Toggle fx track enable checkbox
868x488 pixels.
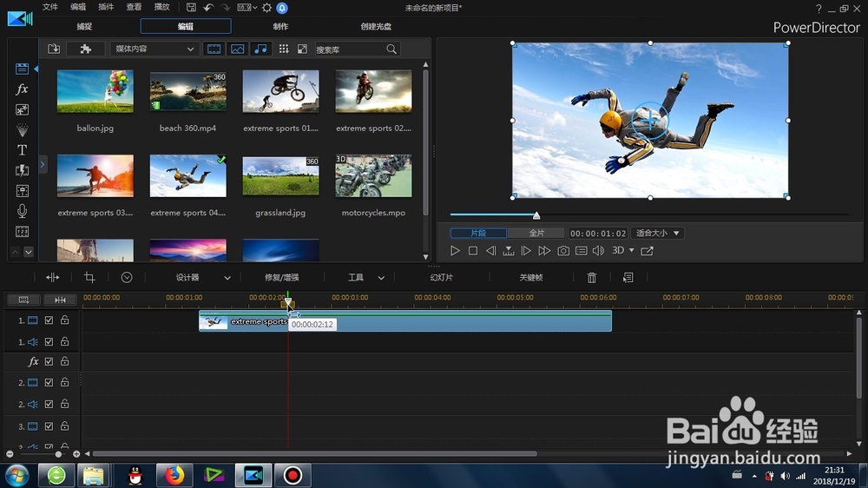[49, 362]
